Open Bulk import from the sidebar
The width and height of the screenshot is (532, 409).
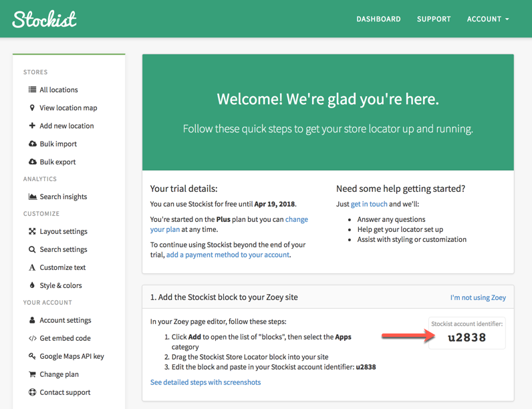click(x=58, y=144)
